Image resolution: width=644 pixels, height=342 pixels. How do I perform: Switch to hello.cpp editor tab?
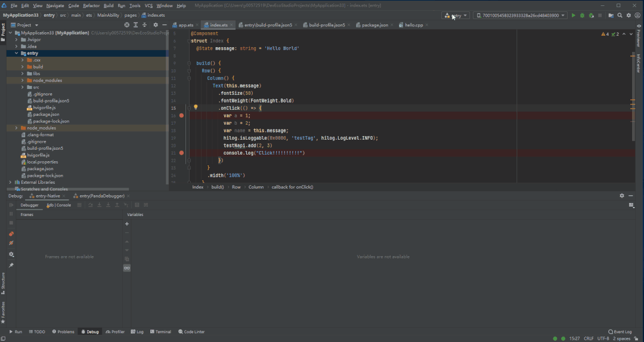414,25
